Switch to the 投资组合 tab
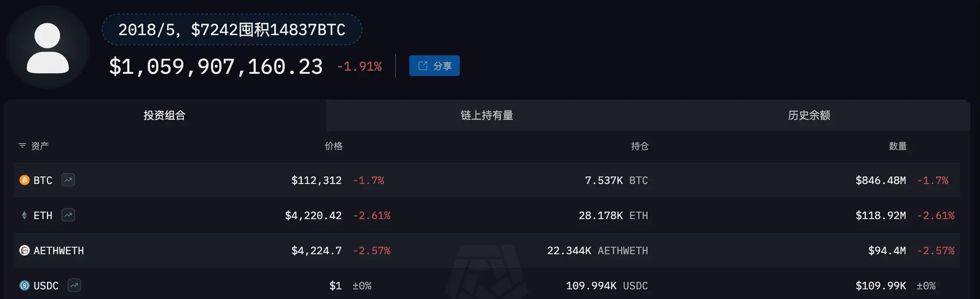Screen dimensions: 980x299 tap(165, 115)
